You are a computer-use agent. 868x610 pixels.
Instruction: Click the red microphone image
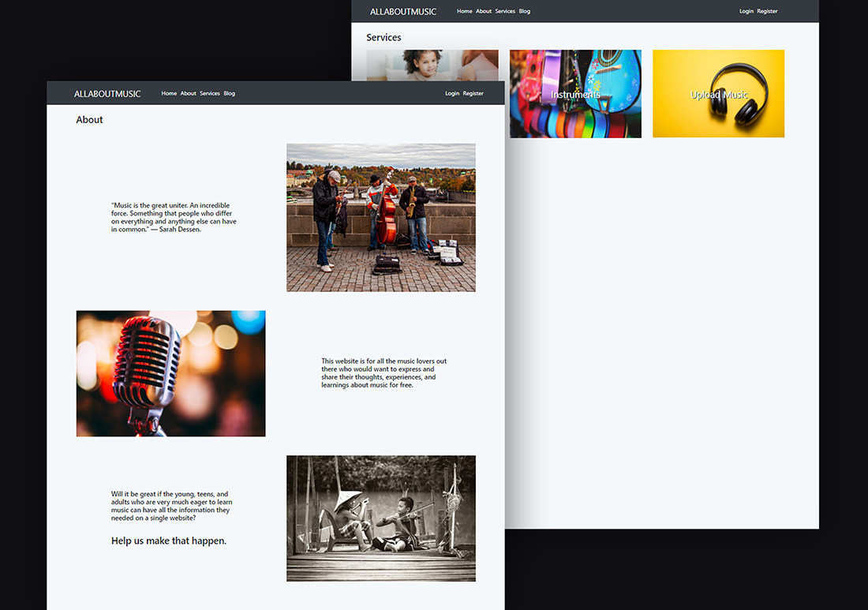click(170, 373)
